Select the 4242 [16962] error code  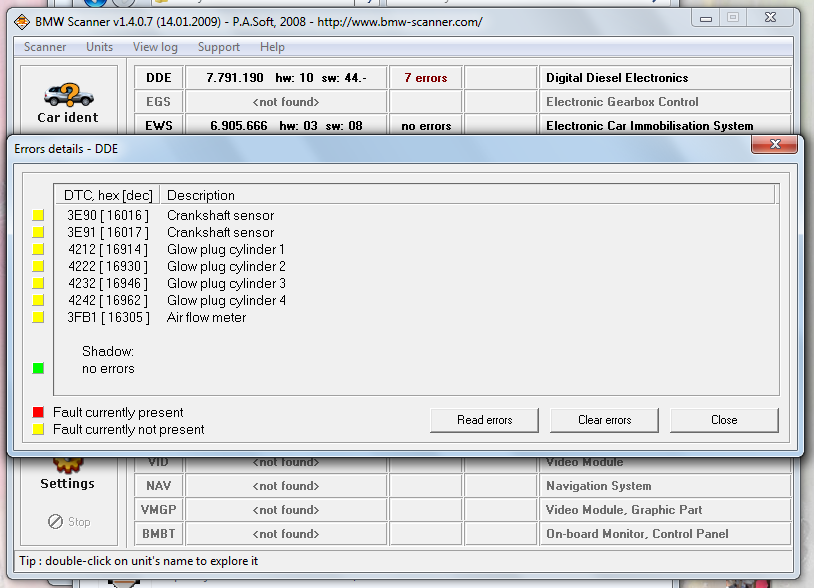pos(108,300)
